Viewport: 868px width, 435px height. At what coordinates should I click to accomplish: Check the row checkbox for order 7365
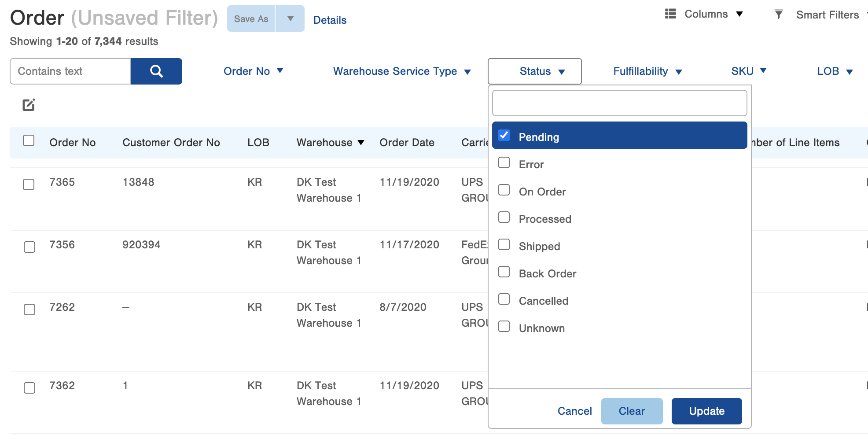pos(29,185)
